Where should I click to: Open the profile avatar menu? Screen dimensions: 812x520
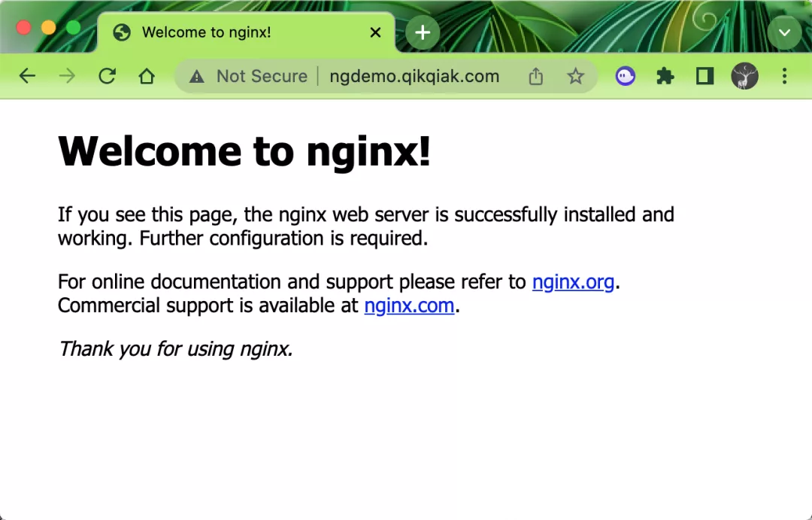pyautogui.click(x=744, y=76)
